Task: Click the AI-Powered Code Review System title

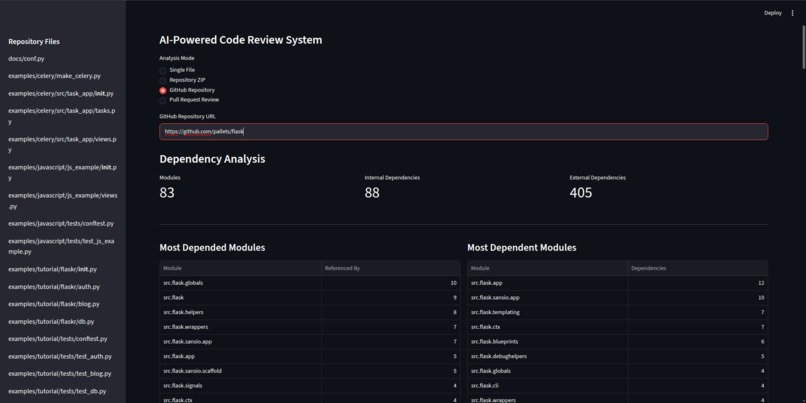Action: pyautogui.click(x=241, y=40)
